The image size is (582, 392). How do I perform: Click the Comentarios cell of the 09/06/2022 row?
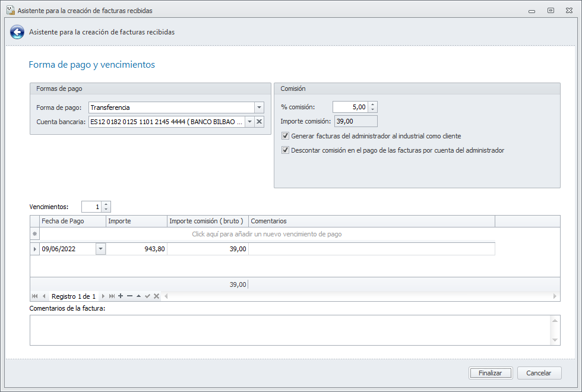[x=372, y=249]
